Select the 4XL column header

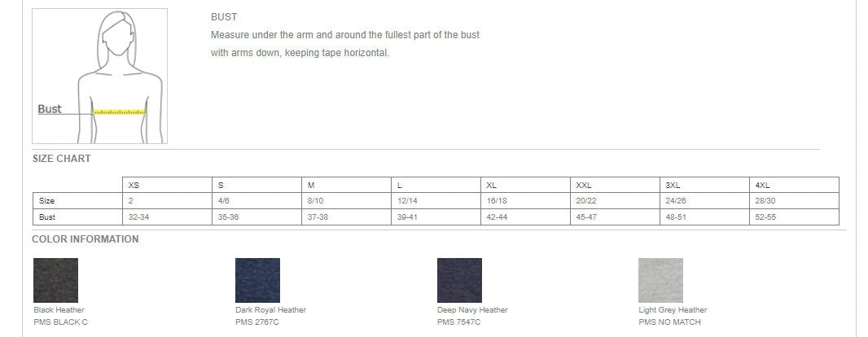[794, 186]
